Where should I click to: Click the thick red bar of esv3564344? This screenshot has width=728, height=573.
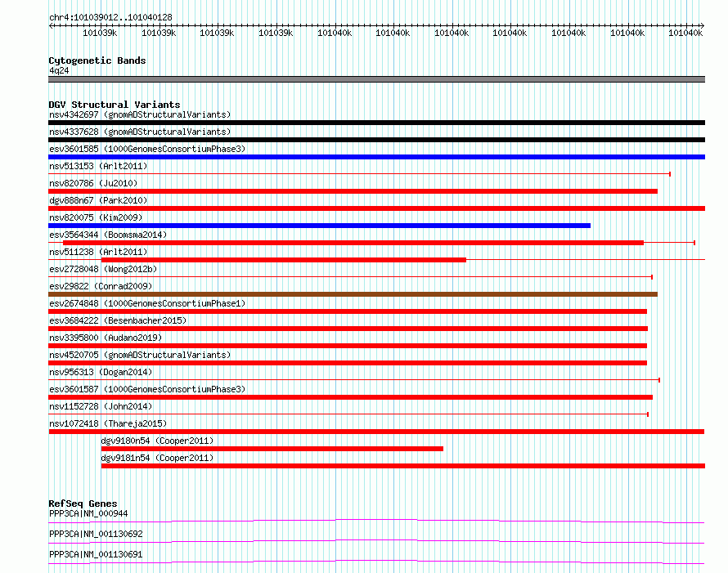(x=353, y=243)
